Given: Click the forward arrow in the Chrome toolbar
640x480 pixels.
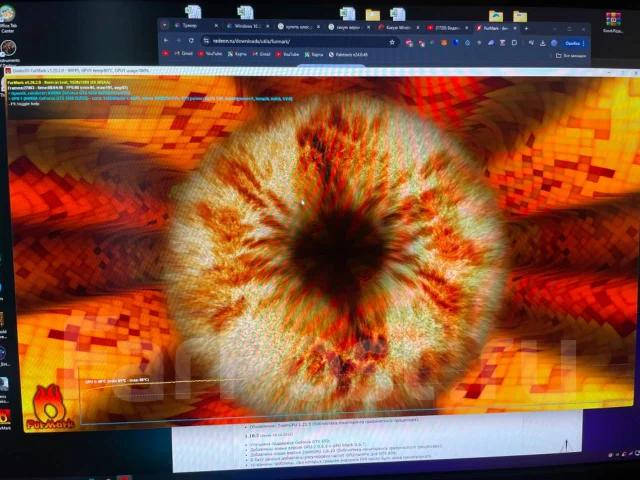Looking at the screenshot, I should click(x=178, y=40).
